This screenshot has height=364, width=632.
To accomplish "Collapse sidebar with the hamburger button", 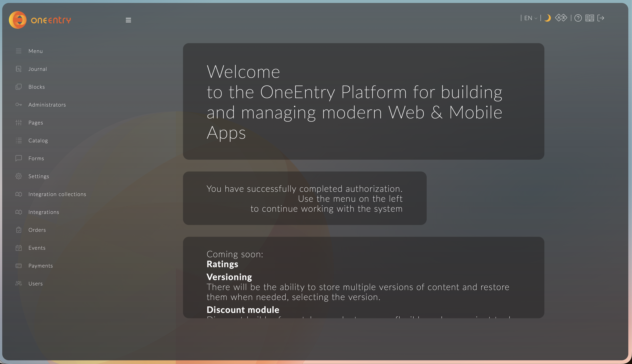I will 128,20.
